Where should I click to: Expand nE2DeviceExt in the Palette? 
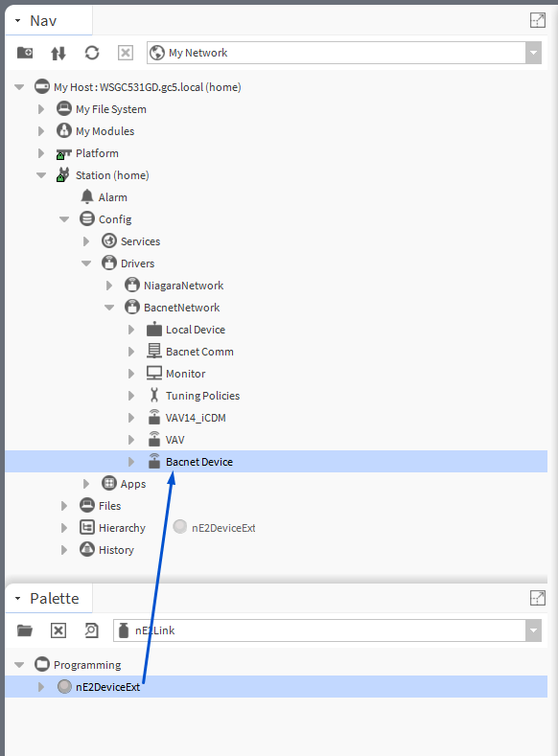tap(41, 687)
